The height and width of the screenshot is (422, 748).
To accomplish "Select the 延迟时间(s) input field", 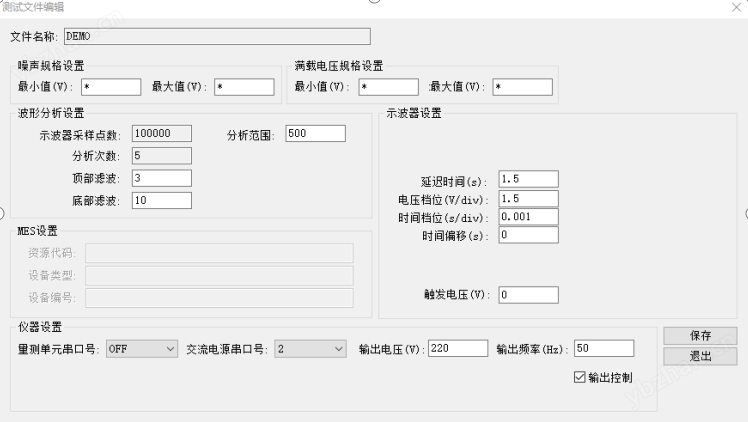I will pos(527,179).
